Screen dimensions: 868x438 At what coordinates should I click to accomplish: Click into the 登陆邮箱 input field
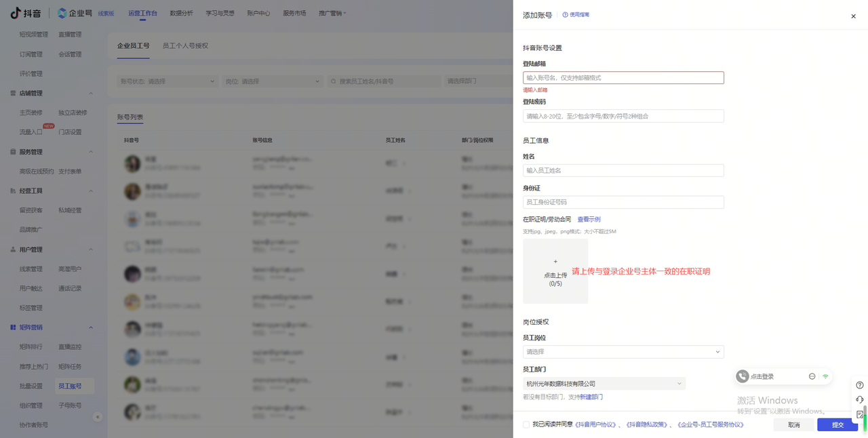(x=623, y=78)
